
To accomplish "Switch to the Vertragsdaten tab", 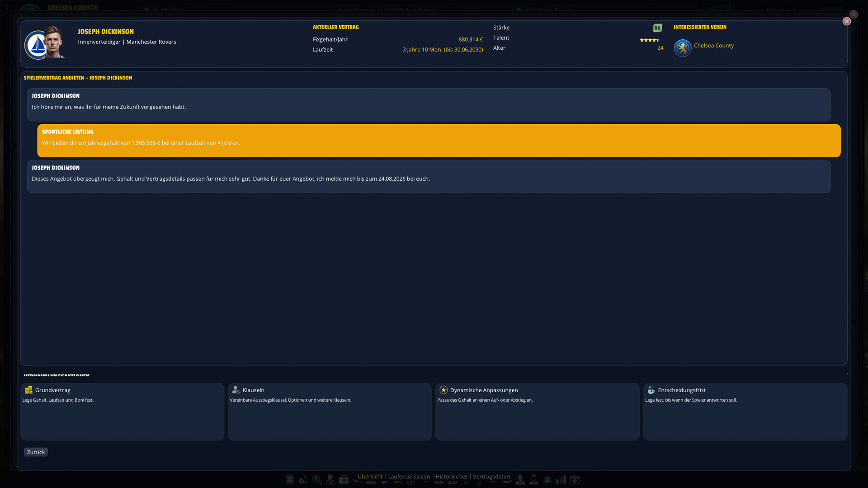I will [491, 477].
